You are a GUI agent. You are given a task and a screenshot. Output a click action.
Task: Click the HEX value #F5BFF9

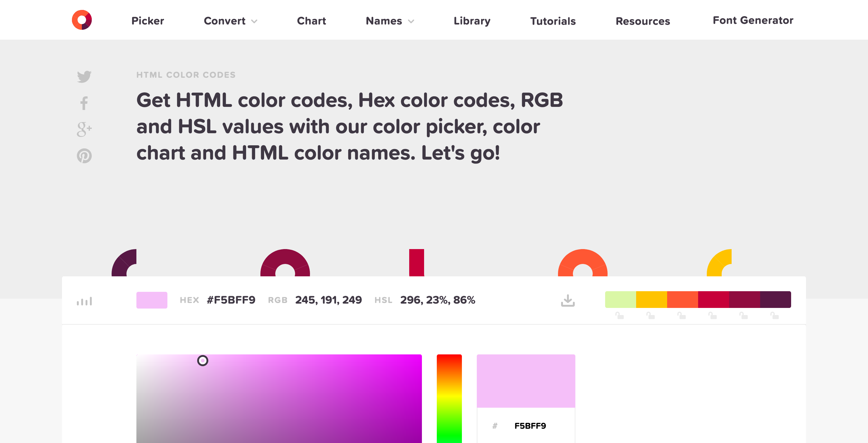tap(231, 300)
